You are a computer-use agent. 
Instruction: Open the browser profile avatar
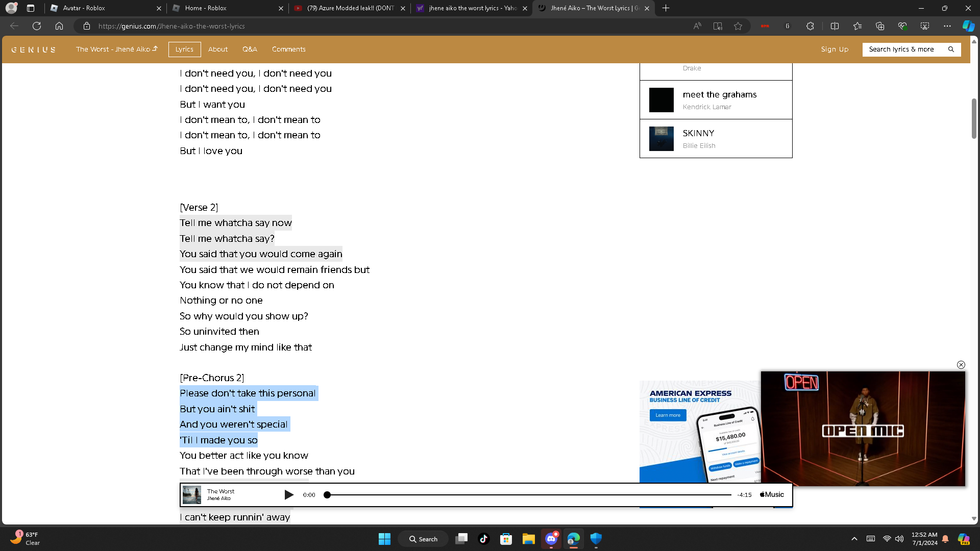pos(11,8)
